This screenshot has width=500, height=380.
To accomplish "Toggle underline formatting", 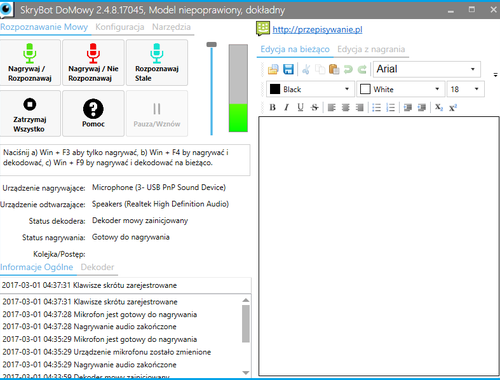I will (x=300, y=107).
